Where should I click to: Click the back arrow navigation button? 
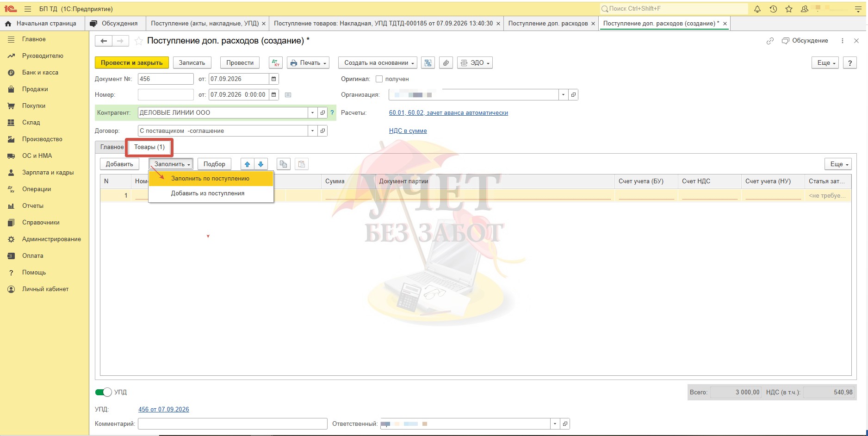click(104, 41)
